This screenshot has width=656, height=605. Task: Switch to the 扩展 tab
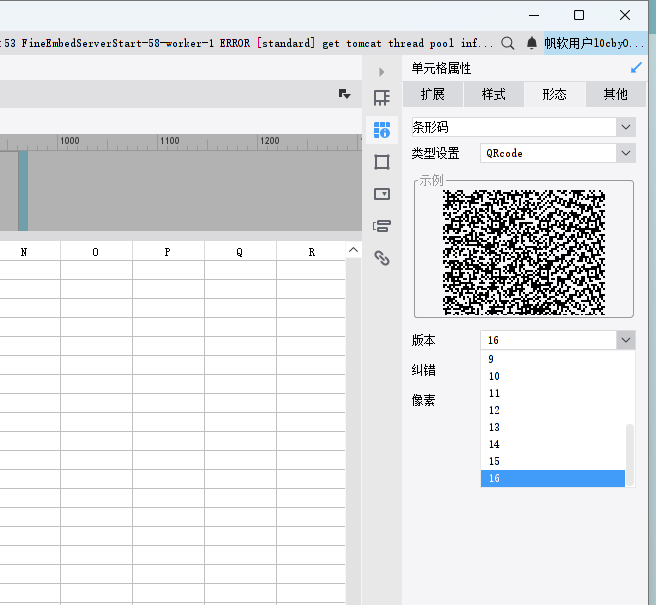pos(433,95)
